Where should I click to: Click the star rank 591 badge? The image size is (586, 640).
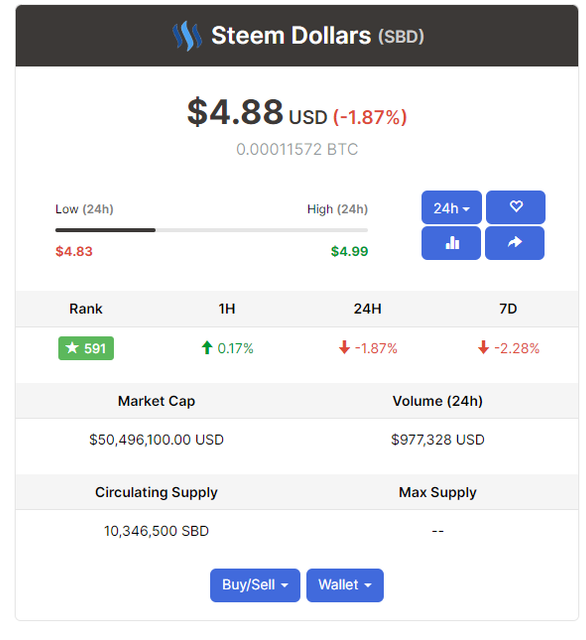[x=86, y=348]
